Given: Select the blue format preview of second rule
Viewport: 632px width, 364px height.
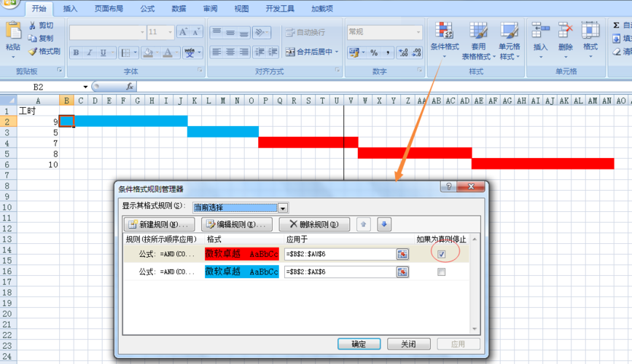Looking at the screenshot, I should click(x=242, y=272).
